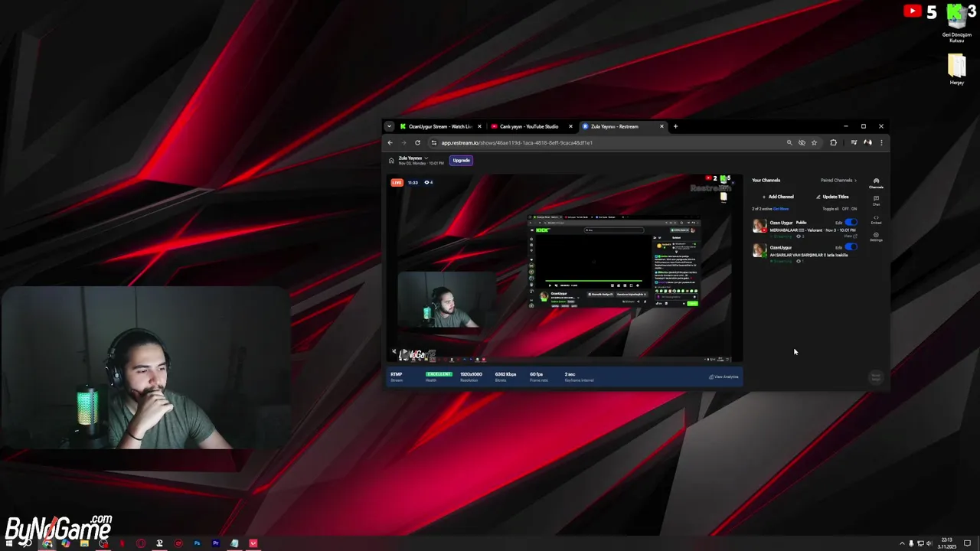Click the app.restream.io address bar

pos(605,142)
